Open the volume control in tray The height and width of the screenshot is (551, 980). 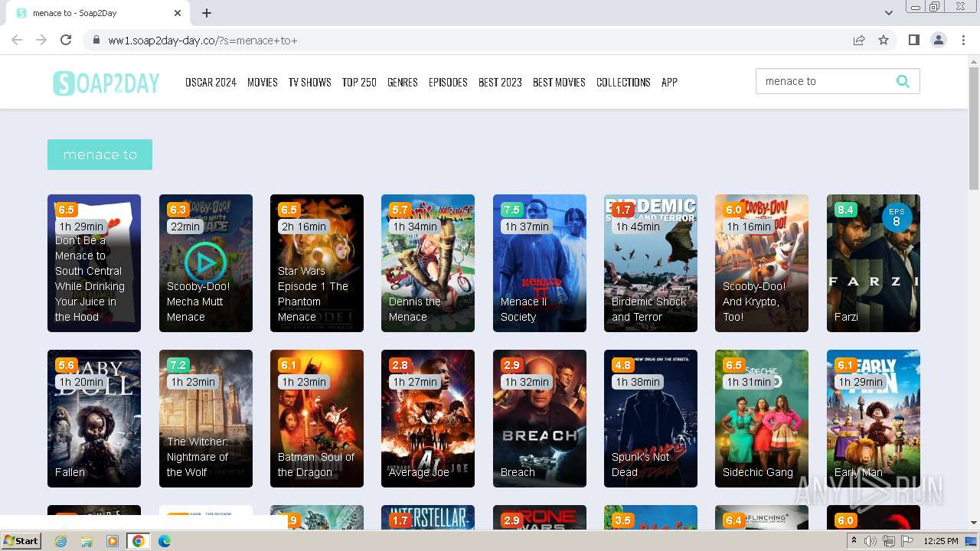point(871,541)
